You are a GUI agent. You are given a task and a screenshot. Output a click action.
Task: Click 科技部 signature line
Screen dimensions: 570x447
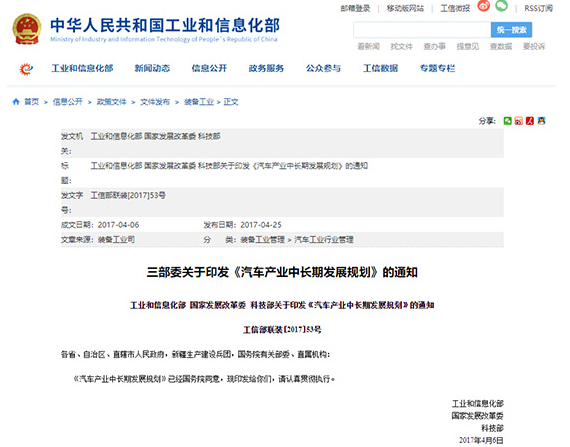coord(493,428)
